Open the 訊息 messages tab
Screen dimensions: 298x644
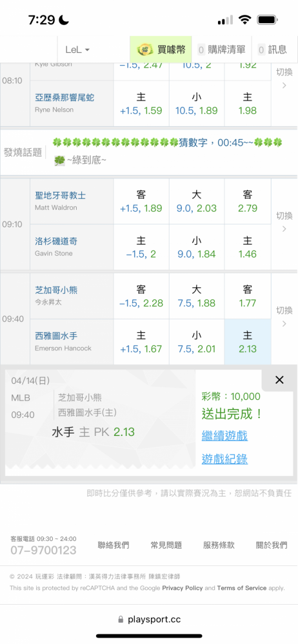(x=272, y=50)
